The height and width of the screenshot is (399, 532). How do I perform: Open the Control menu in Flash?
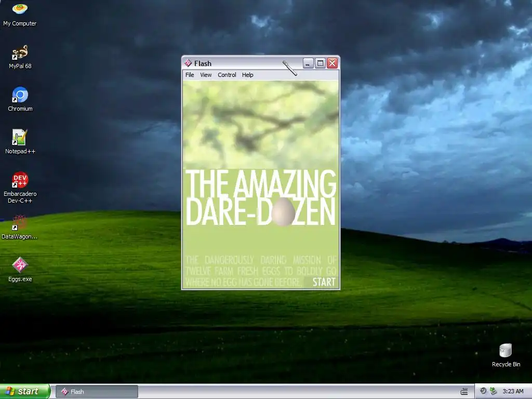[227, 75]
